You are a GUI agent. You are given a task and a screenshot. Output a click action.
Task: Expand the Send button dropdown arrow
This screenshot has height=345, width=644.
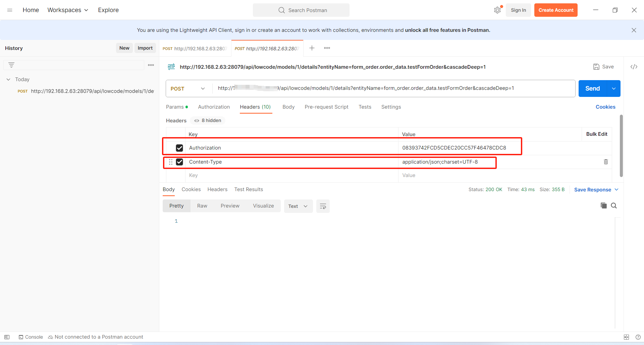(613, 89)
